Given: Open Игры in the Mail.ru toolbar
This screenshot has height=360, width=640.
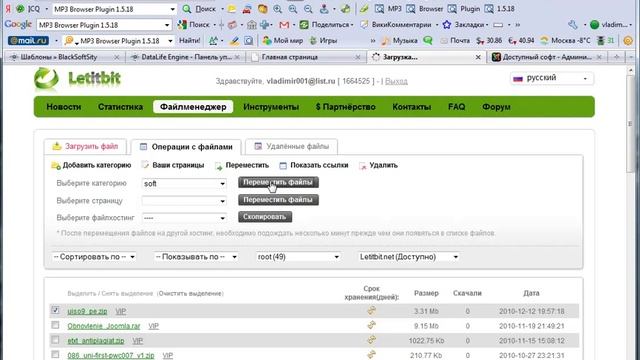Looking at the screenshot, I should click(x=323, y=41).
